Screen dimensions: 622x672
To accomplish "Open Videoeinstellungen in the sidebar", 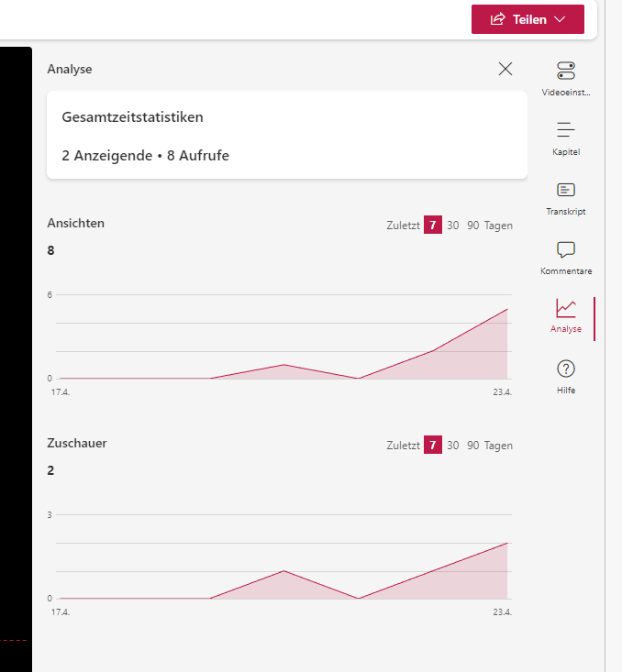I will (566, 79).
